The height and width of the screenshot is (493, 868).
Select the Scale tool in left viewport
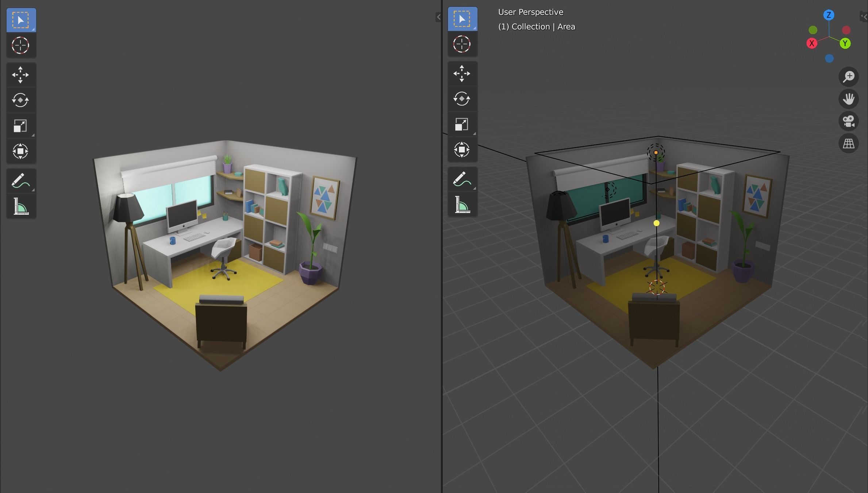(21, 126)
